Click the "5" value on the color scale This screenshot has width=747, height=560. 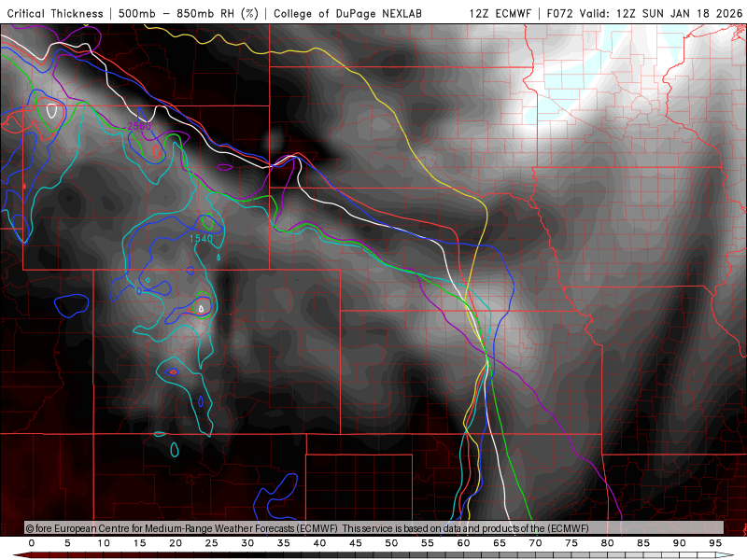click(67, 543)
